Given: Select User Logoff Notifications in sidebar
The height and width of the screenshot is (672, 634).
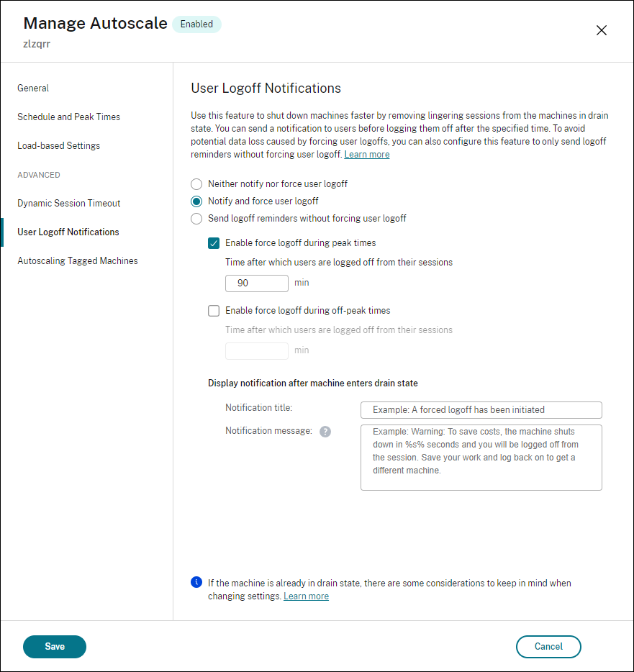Looking at the screenshot, I should pyautogui.click(x=68, y=232).
